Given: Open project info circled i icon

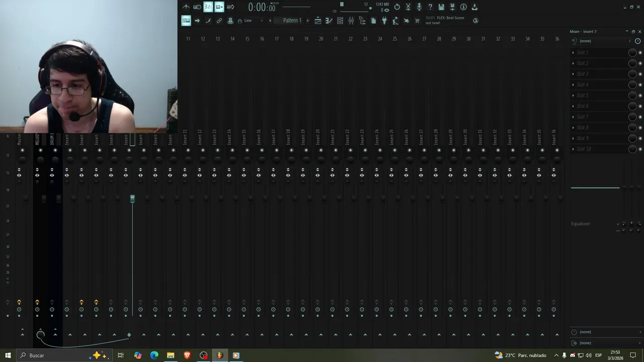Looking at the screenshot, I should click(463, 7).
